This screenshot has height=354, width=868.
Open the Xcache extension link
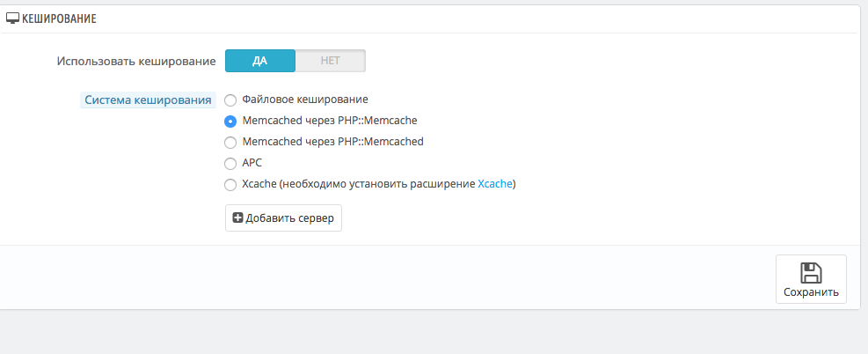point(494,184)
